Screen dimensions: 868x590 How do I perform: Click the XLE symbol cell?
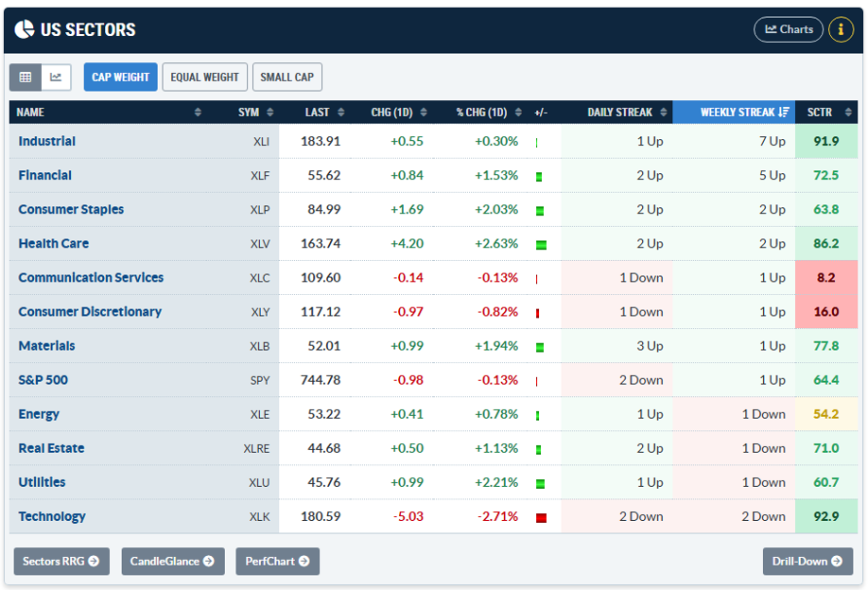[x=260, y=414]
